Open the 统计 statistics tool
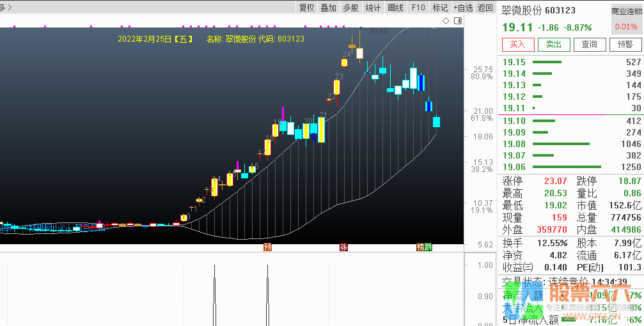Screen dimensions: 644x326 [373, 8]
